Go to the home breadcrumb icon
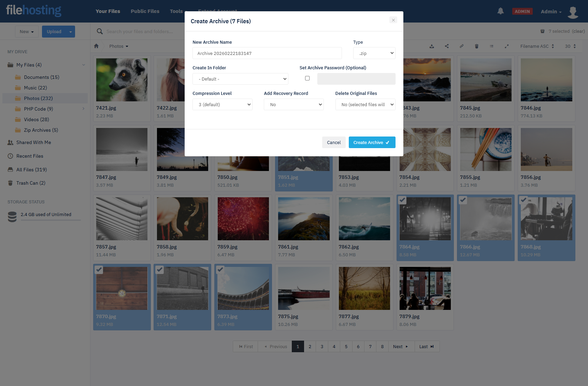The image size is (588, 386). point(96,46)
